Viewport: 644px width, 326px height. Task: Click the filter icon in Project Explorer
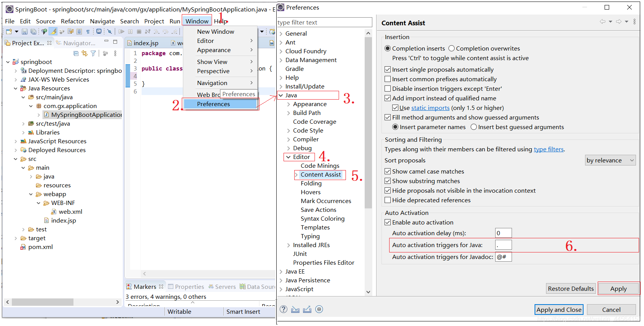pyautogui.click(x=93, y=53)
